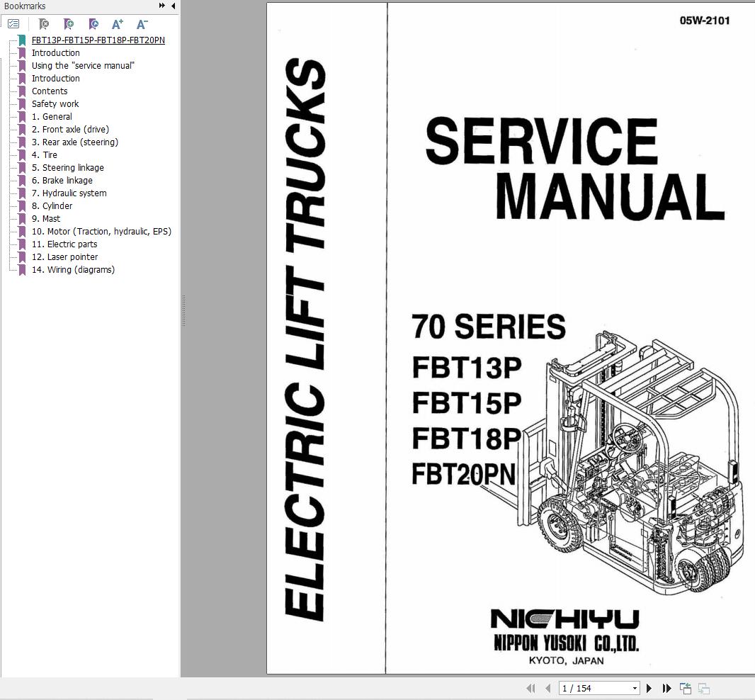755x700 pixels.
Task: Collapse the Bookmarks panel with left arrow
Action: pos(173,6)
